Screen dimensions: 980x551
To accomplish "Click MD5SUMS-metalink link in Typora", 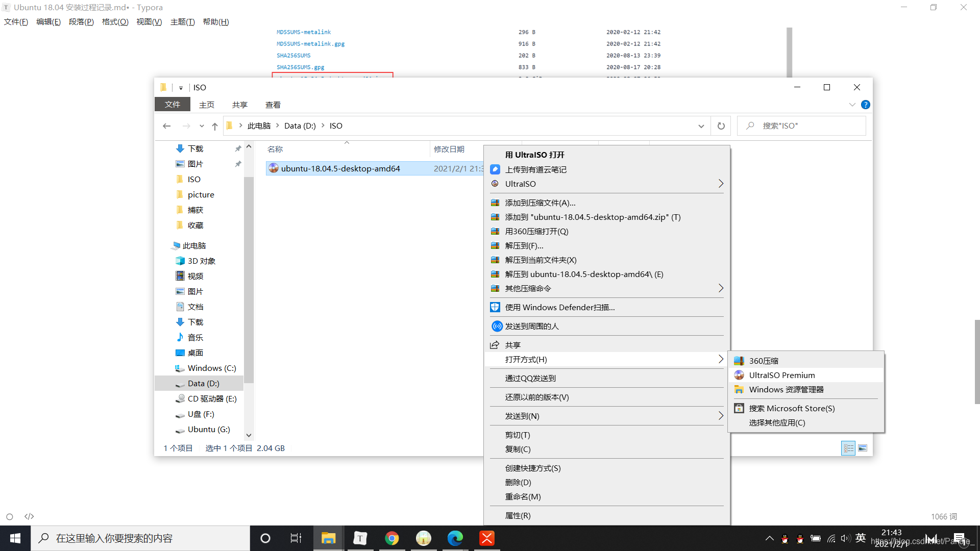I will pos(304,32).
